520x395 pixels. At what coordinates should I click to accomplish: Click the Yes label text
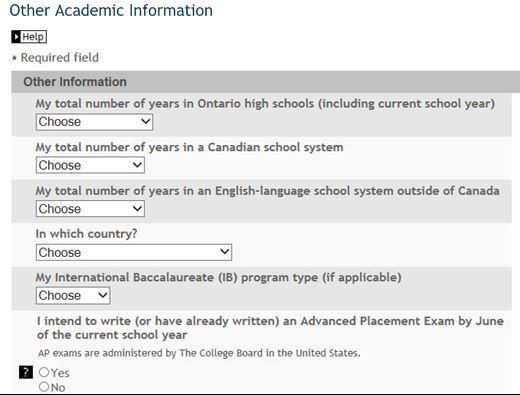(x=60, y=373)
